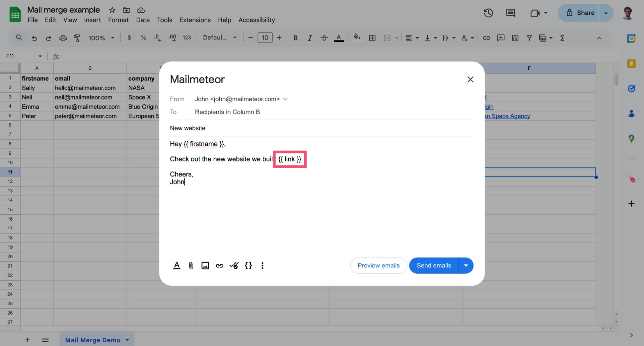Star the Mail merge example document
644x346 pixels.
112,10
